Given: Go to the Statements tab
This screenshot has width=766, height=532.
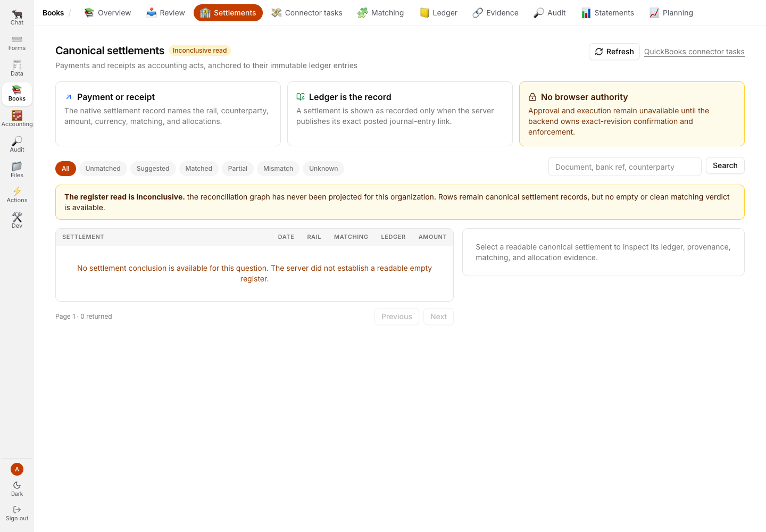Looking at the screenshot, I should coord(607,13).
